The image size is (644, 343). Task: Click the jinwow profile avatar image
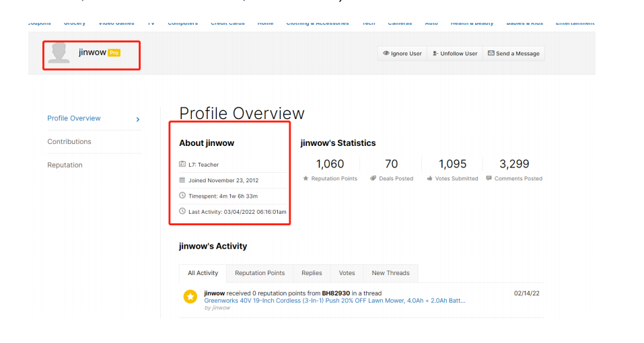pos(59,53)
